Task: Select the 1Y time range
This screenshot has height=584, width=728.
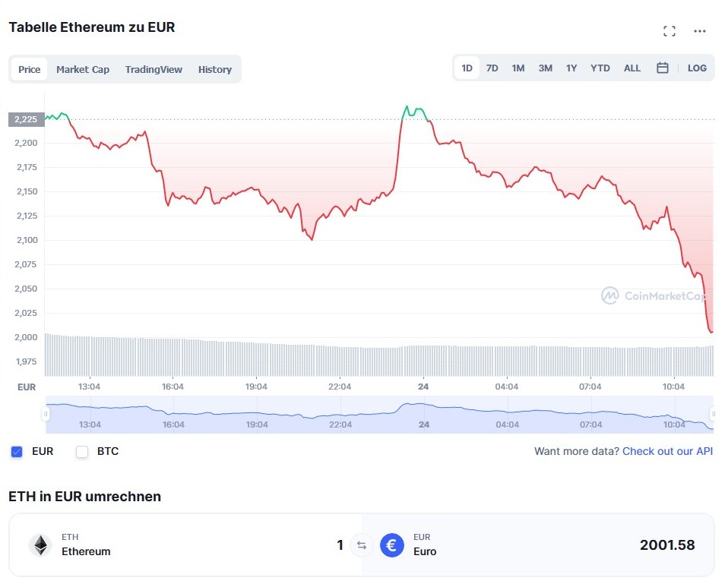Action: pyautogui.click(x=571, y=68)
